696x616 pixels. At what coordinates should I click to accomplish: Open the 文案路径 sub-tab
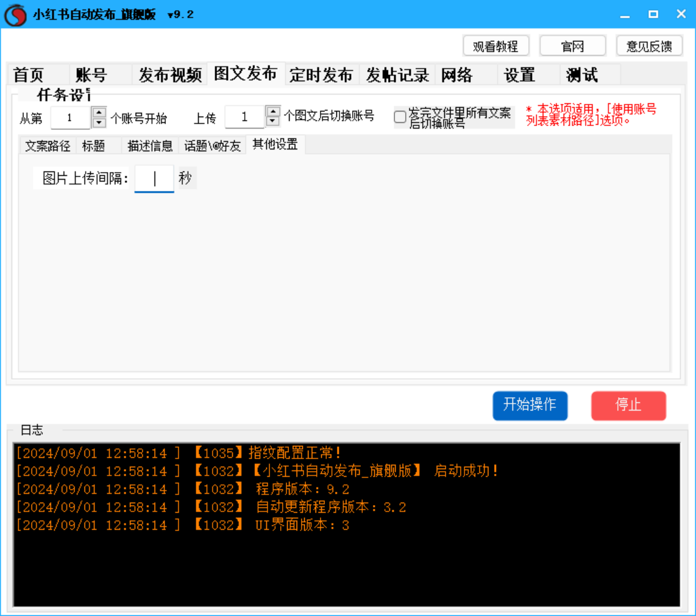coord(47,146)
